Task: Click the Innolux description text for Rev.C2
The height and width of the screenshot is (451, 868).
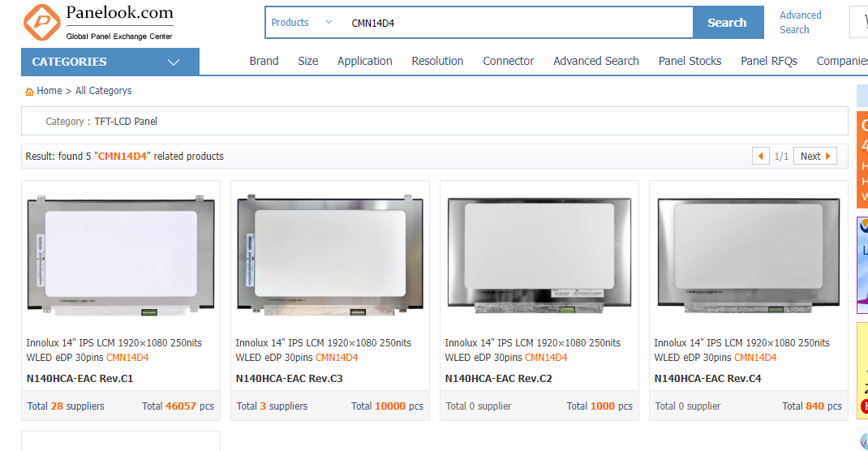Action: (x=532, y=350)
